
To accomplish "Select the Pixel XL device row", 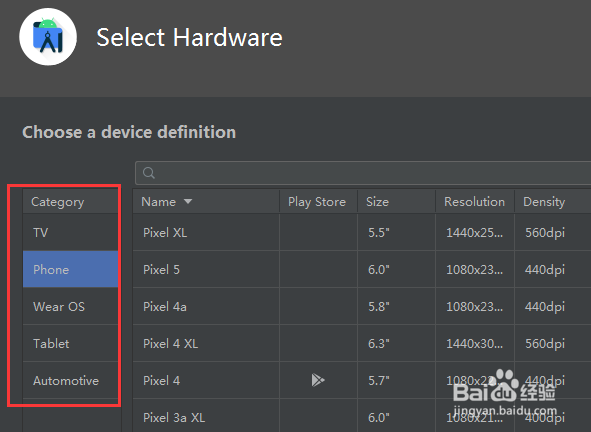I will click(362, 232).
